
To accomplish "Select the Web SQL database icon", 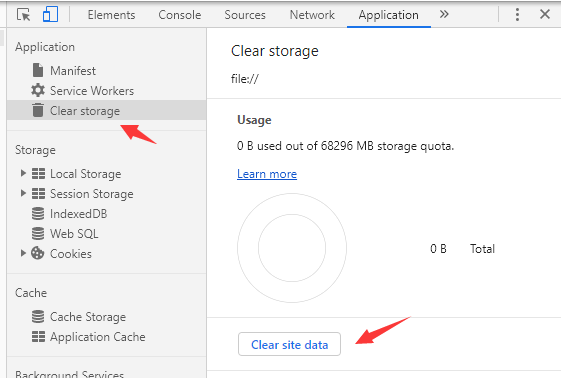I will (38, 234).
